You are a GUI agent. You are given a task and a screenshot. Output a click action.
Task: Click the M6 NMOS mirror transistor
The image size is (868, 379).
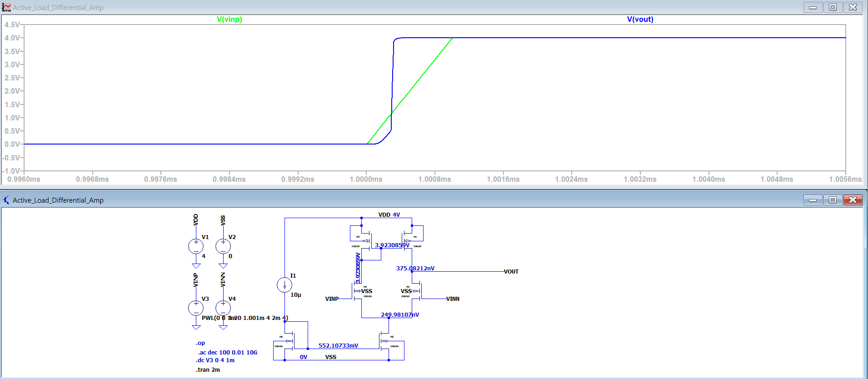[289, 341]
